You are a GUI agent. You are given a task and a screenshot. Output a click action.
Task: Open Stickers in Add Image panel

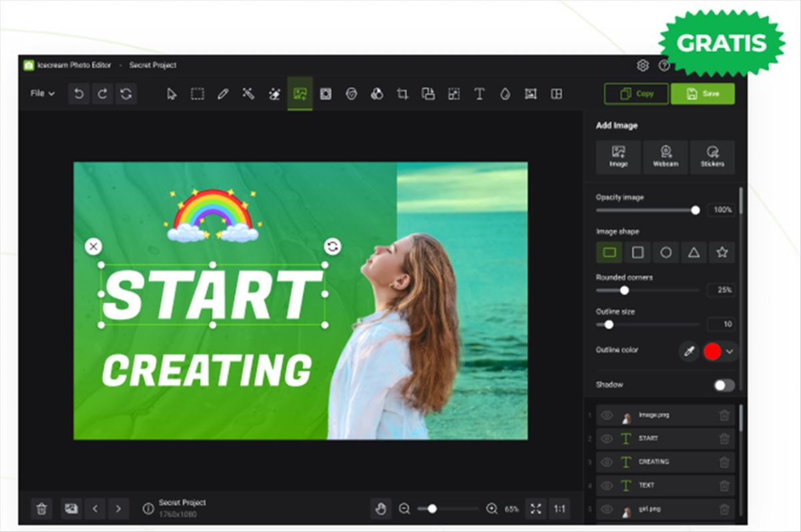[x=712, y=157]
